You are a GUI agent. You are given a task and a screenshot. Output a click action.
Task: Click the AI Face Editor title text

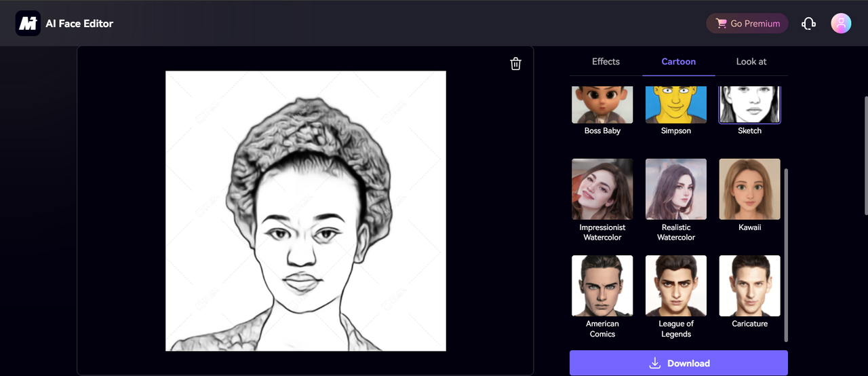click(79, 24)
